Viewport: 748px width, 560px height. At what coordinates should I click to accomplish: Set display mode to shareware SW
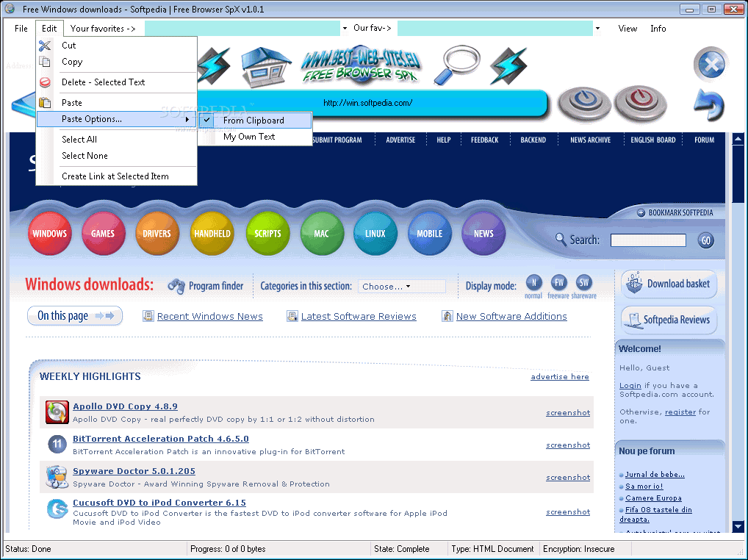click(x=584, y=282)
